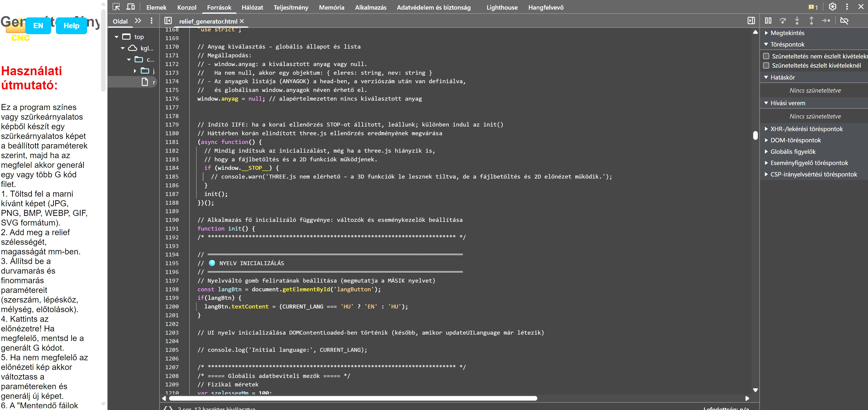
Task: Click the EN language button
Action: 38,26
